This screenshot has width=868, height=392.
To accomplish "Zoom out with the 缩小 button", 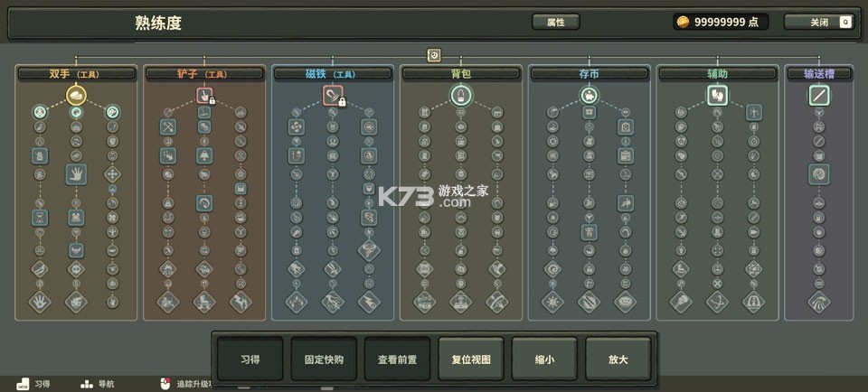I will pyautogui.click(x=544, y=359).
